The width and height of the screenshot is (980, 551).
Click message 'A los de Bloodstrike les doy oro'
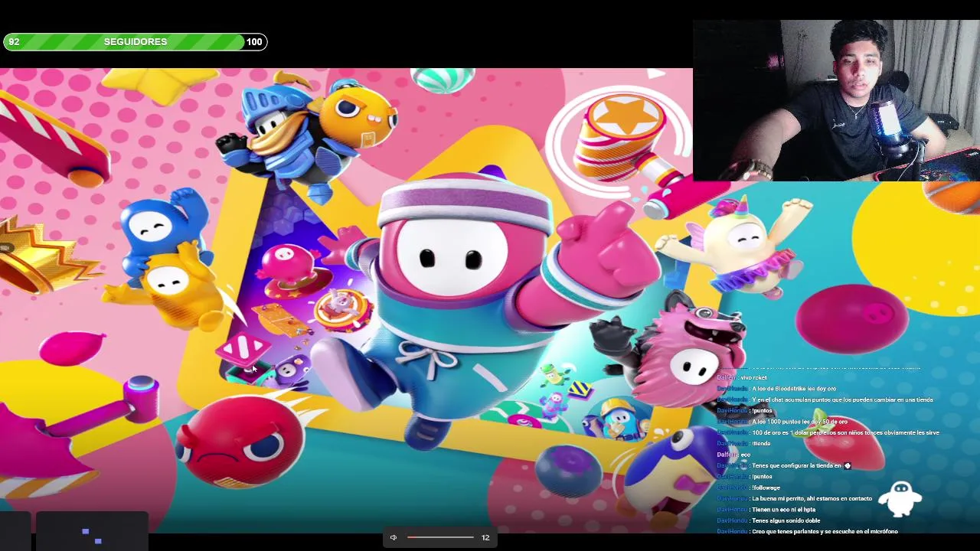(x=794, y=389)
